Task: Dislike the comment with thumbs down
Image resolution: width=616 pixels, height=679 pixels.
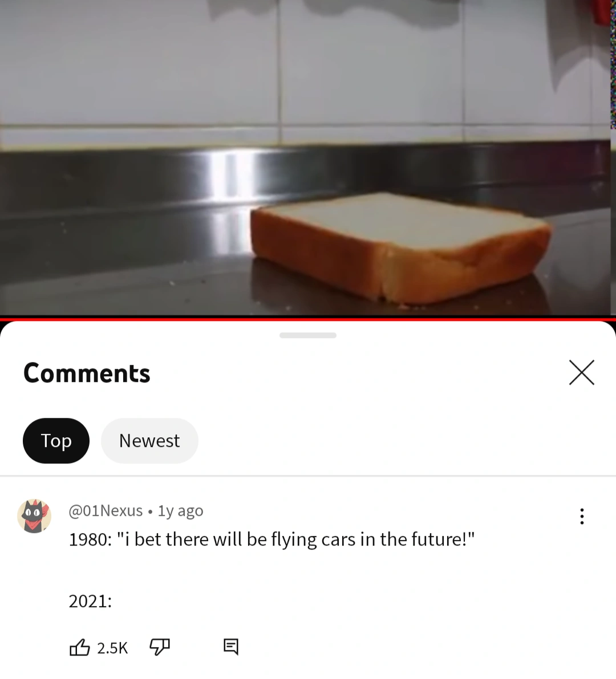Action: click(x=159, y=648)
